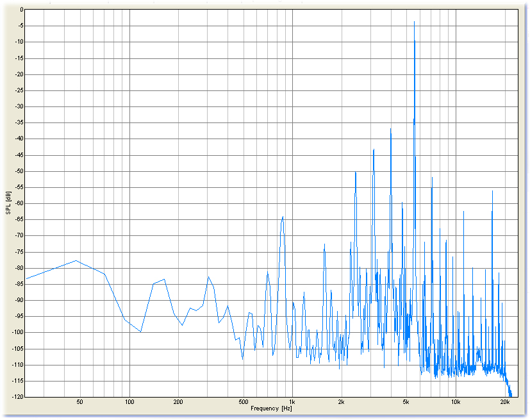Viewport: 530px width, 420px height.
Task: Click the "-80" SPL tick label
Action: pyautogui.click(x=19, y=268)
